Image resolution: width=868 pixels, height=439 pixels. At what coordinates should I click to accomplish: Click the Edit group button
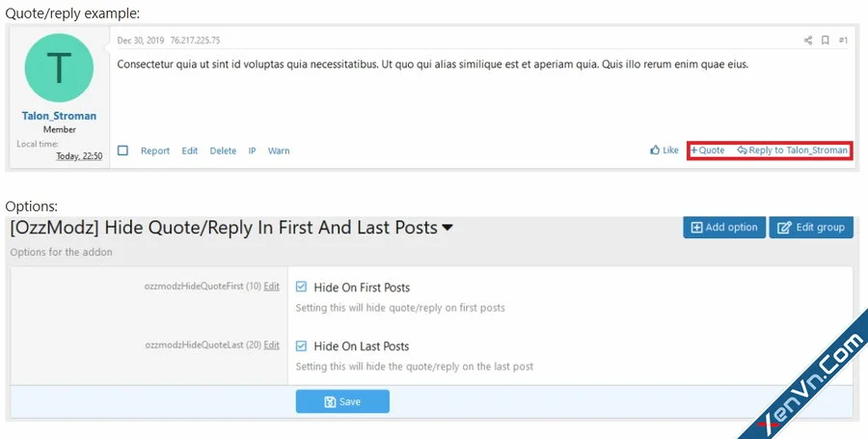[811, 228]
